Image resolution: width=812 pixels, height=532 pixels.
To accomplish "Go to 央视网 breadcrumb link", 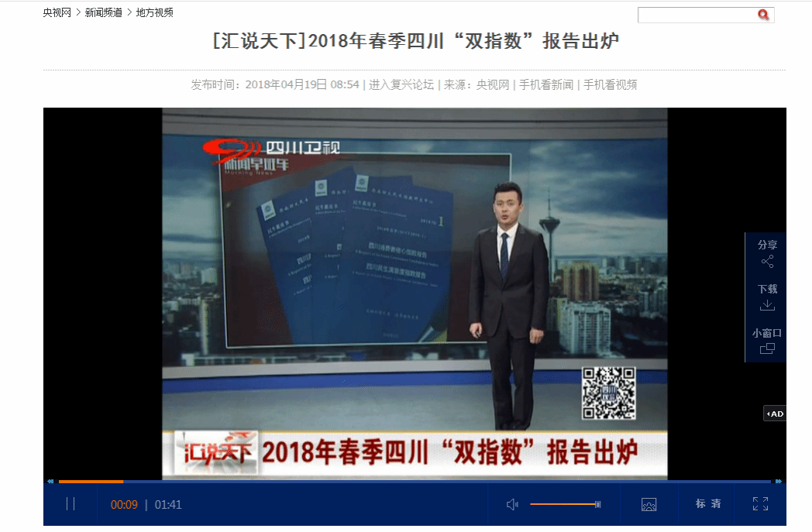I will click(57, 12).
